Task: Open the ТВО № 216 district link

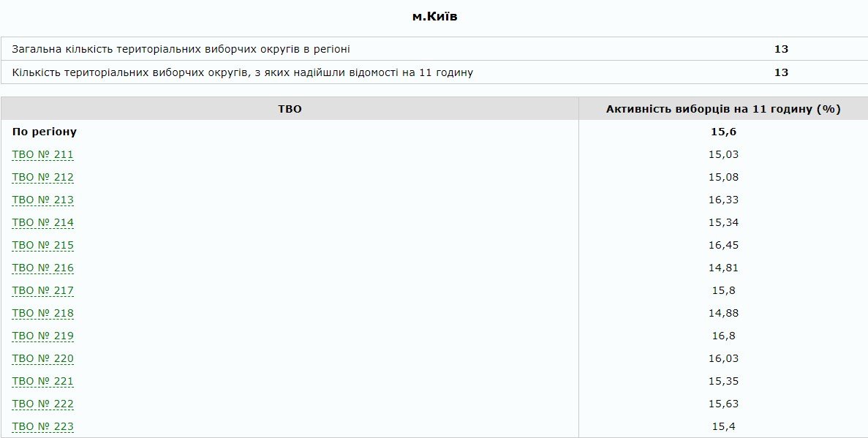Action: pos(41,268)
